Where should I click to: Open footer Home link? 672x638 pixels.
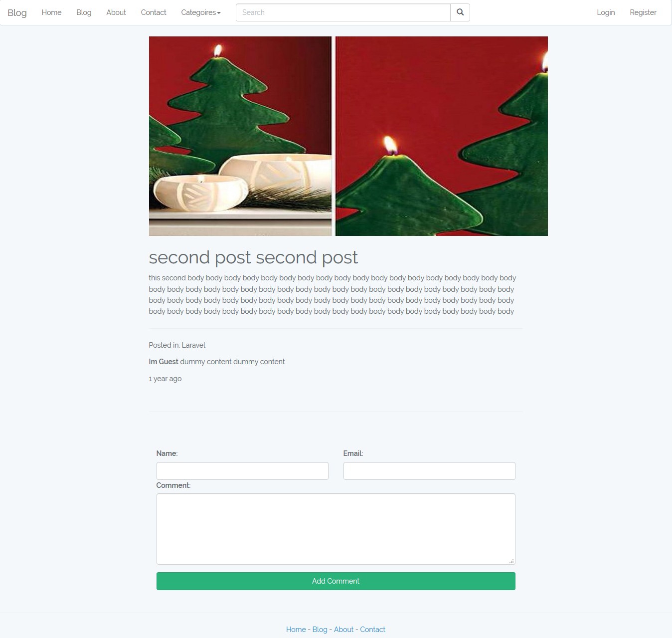[296, 630]
